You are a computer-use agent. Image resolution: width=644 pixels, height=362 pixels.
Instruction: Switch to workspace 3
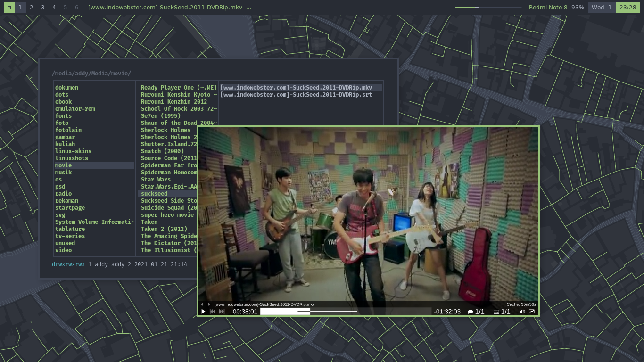pos(42,8)
